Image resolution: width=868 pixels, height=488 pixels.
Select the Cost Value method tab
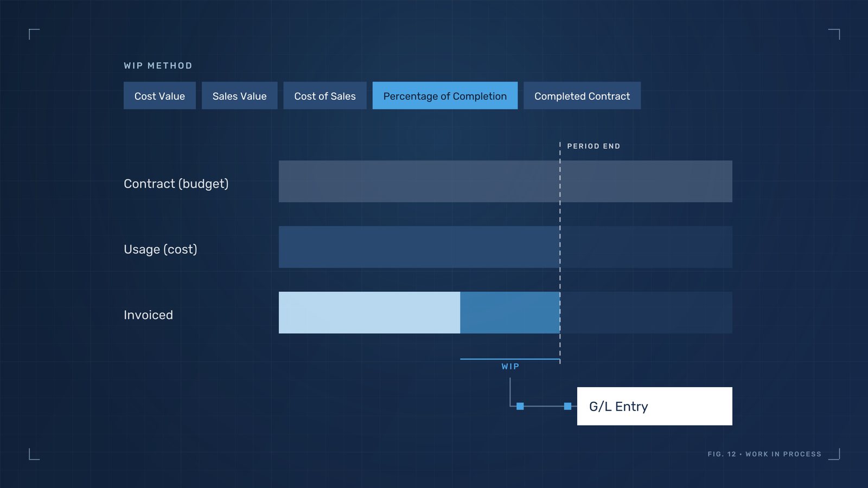point(159,96)
